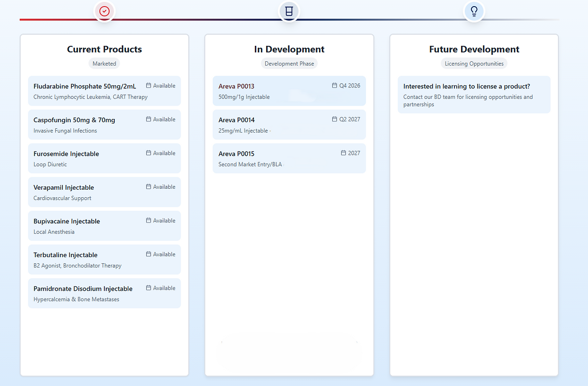588x386 pixels.
Task: Select the Licensing Opportunities badge
Action: coord(474,63)
